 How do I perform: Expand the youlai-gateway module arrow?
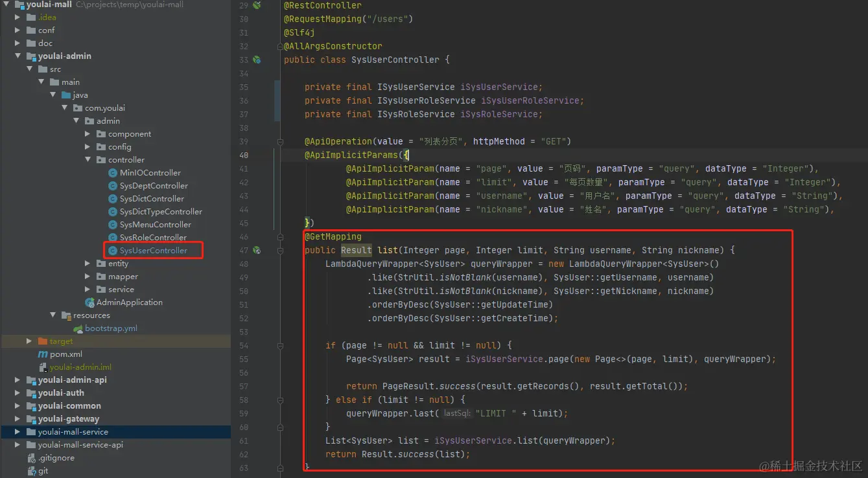pyautogui.click(x=18, y=419)
